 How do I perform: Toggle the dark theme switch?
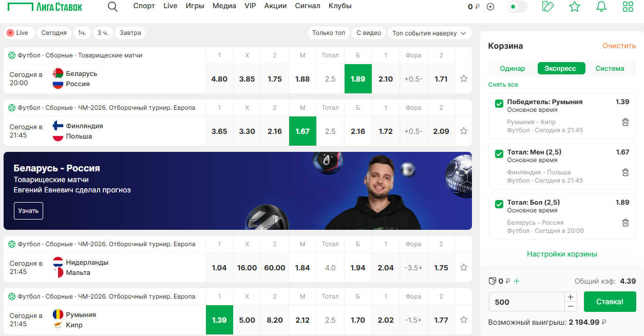(517, 7)
